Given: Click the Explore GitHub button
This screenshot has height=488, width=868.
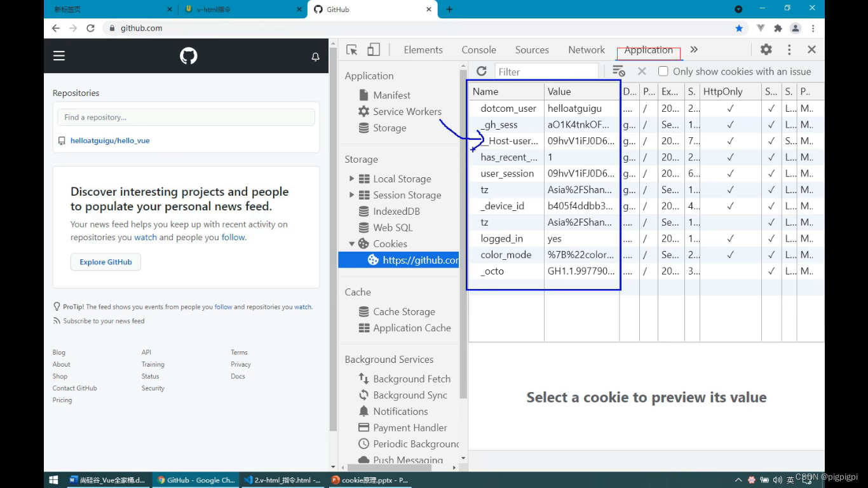Looking at the screenshot, I should coord(105,262).
